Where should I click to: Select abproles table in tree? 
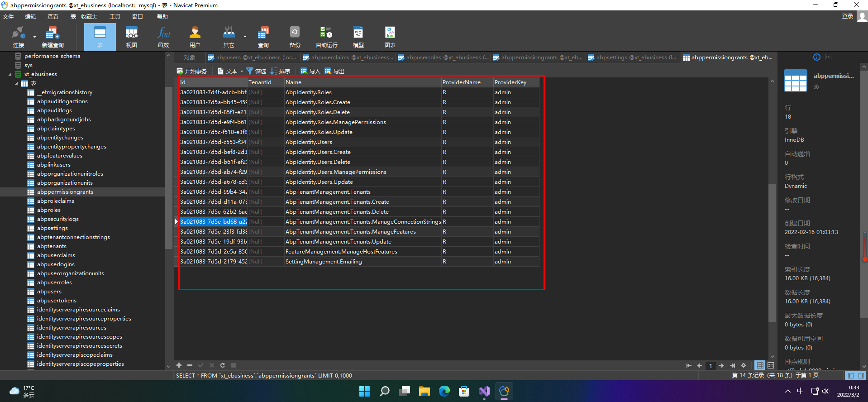click(49, 210)
